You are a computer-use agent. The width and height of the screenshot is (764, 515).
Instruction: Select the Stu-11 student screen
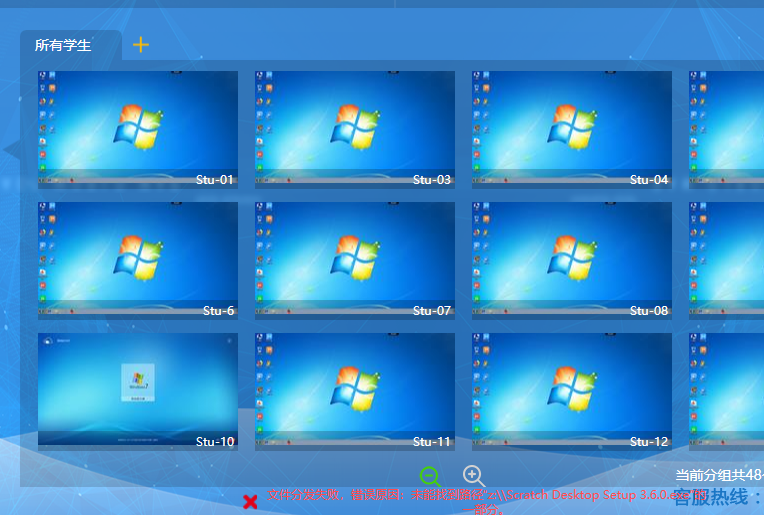pos(355,391)
